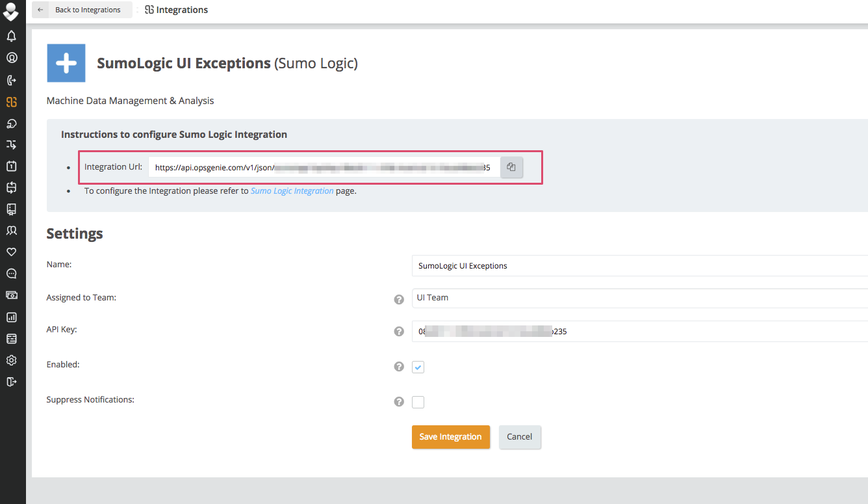This screenshot has height=504, width=868.
Task: Click the help icon beside API Key
Action: (398, 331)
